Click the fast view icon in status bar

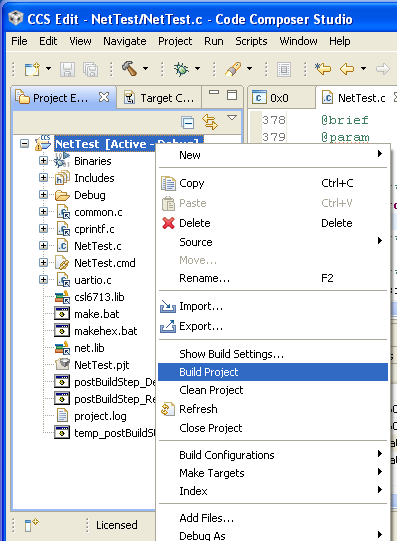(x=32, y=525)
